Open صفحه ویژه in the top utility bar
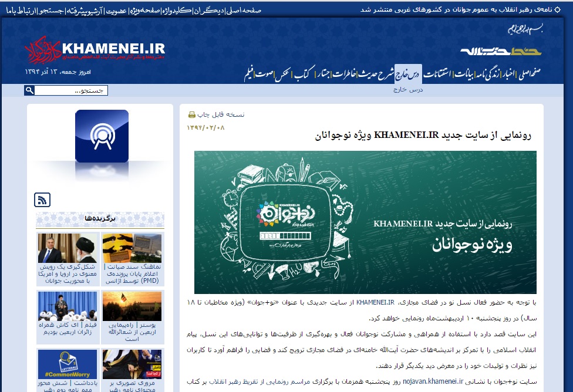The width and height of the screenshot is (573, 392). pyautogui.click(x=145, y=11)
